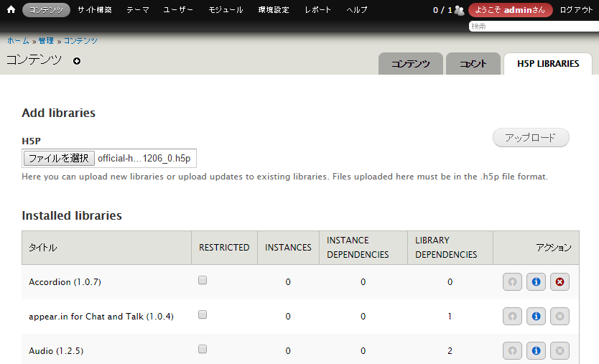The width and height of the screenshot is (599, 364).
Task: Go to the home icon in admin toolbar
Action: coord(11,9)
